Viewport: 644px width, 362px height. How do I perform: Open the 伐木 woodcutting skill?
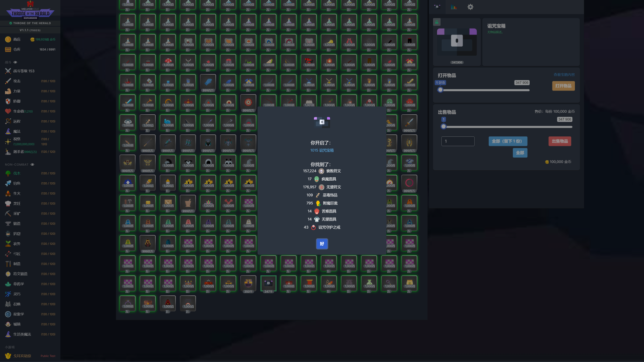pos(30,173)
